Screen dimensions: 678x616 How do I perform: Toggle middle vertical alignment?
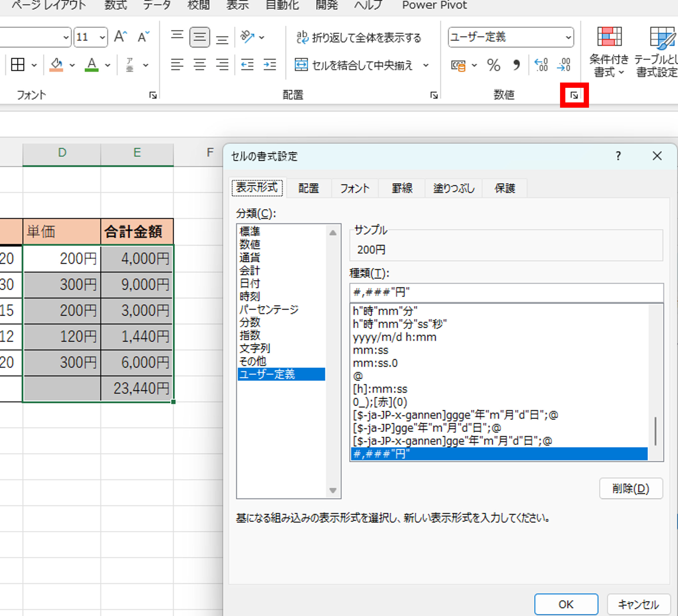[200, 37]
